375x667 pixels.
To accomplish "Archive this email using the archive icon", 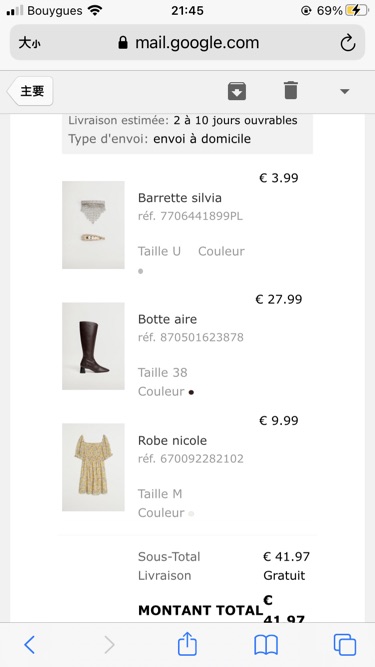I will (x=237, y=91).
